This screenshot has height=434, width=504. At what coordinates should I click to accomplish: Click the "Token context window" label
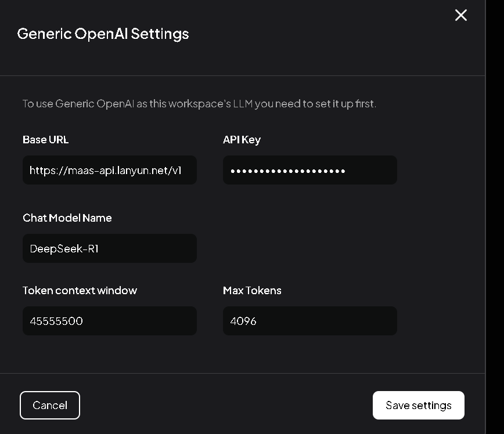(x=80, y=291)
